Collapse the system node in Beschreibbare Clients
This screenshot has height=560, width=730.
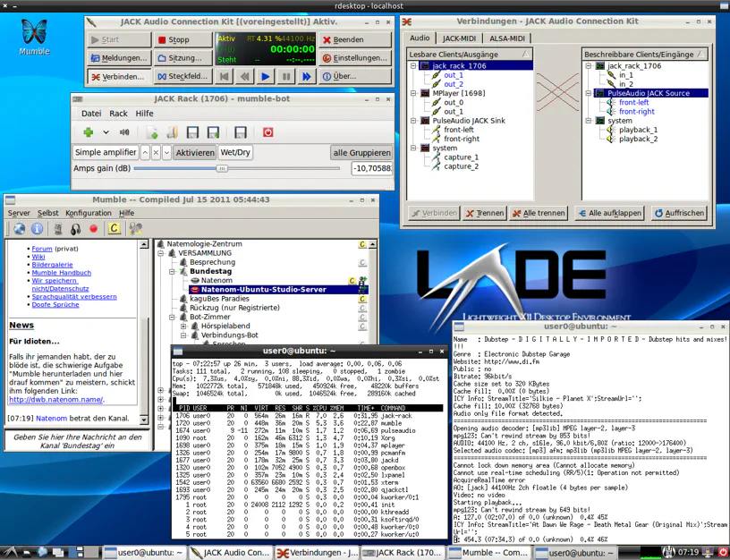[x=589, y=121]
